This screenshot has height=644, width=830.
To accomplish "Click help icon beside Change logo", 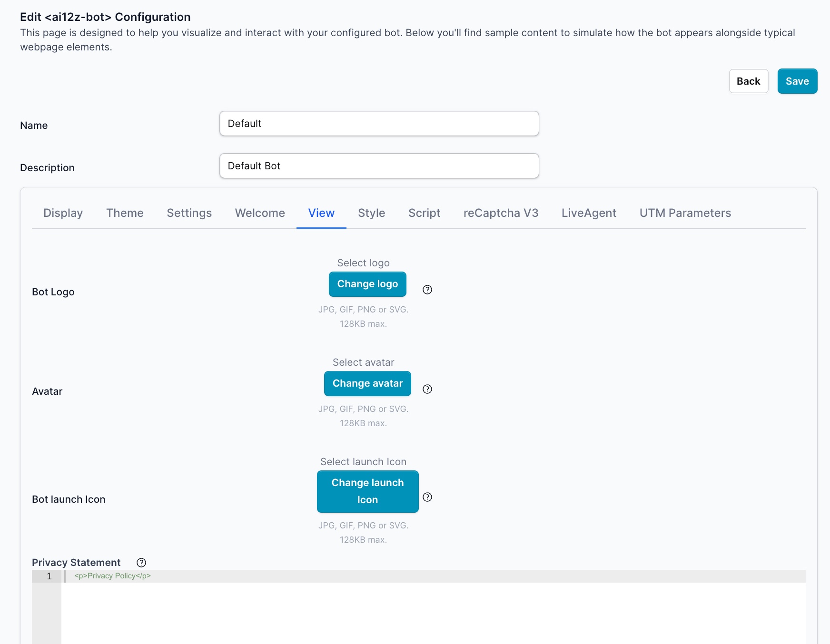I will tap(427, 290).
